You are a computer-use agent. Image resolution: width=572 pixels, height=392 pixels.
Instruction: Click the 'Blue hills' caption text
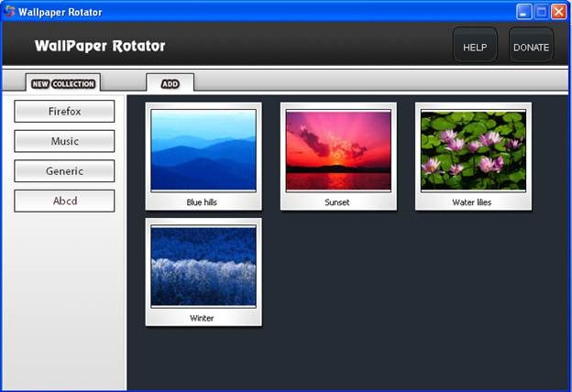coord(202,202)
